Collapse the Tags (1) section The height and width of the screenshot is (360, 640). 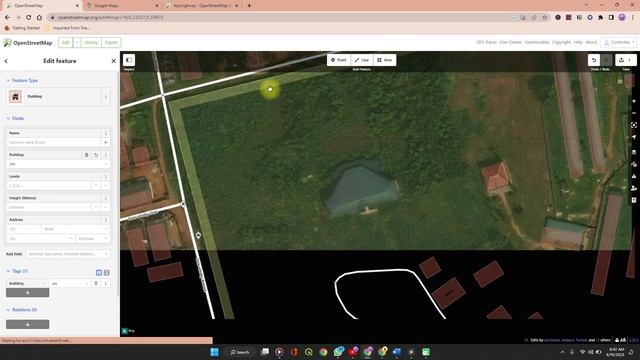[x=17, y=271]
